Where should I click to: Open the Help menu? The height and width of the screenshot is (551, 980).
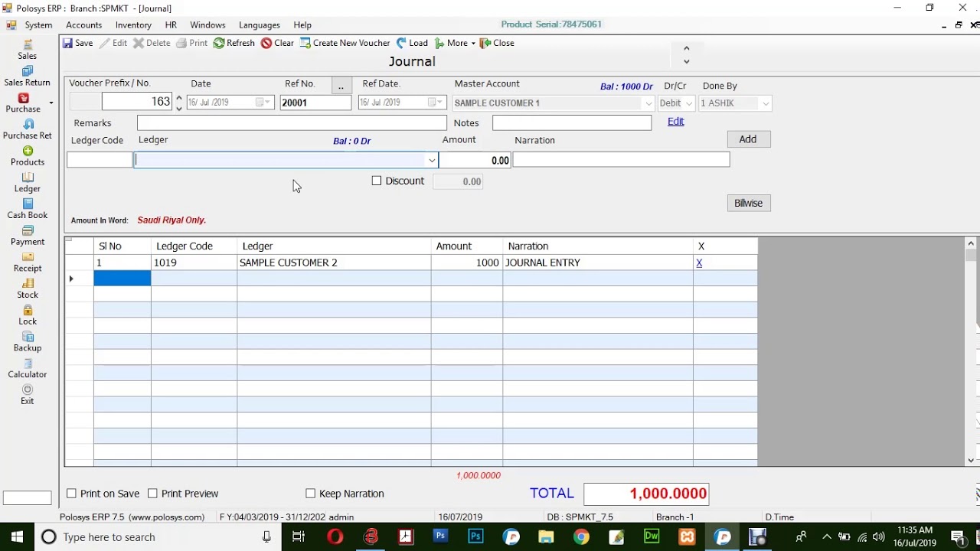tap(302, 25)
